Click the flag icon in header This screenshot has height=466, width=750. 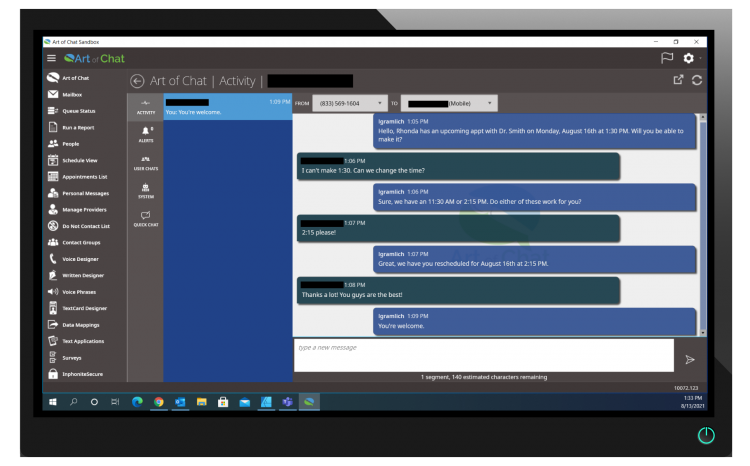(x=667, y=58)
